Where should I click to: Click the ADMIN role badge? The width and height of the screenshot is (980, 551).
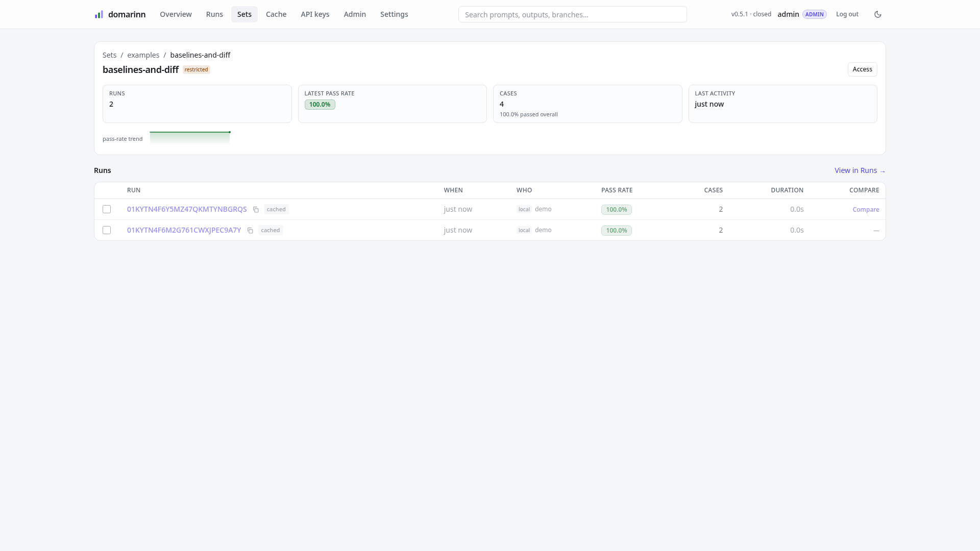click(x=814, y=14)
